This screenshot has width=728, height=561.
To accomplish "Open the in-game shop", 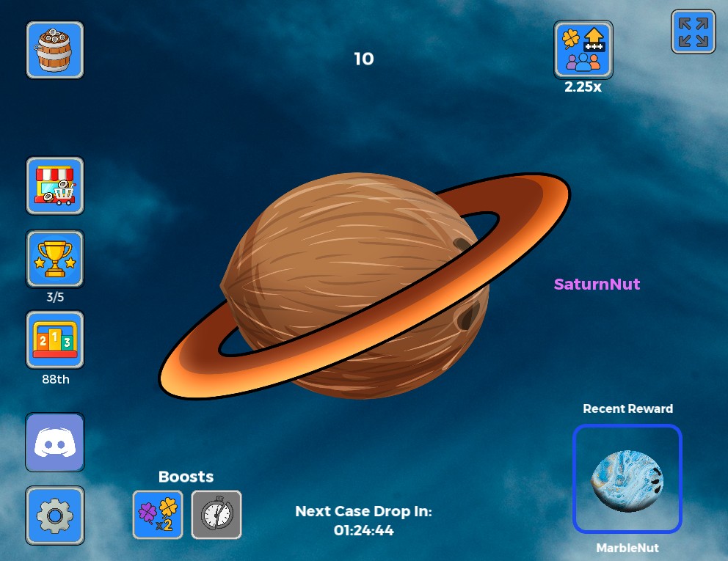I will point(54,186).
